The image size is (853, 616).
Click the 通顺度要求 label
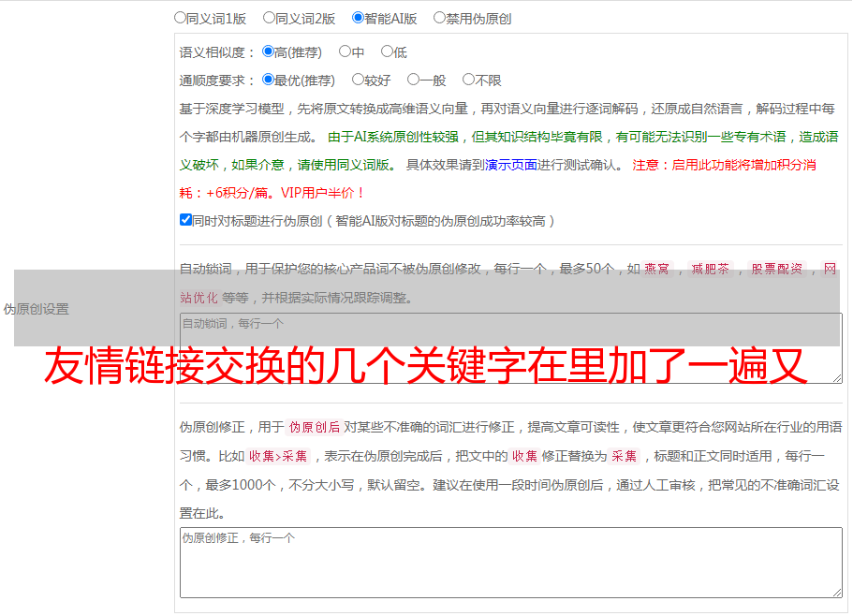point(217,81)
